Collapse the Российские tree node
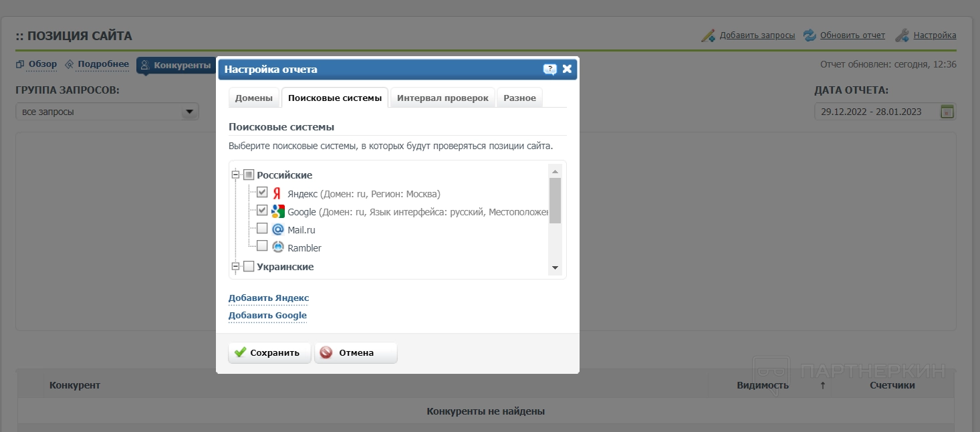Screen dimensions: 980x432 [235, 175]
